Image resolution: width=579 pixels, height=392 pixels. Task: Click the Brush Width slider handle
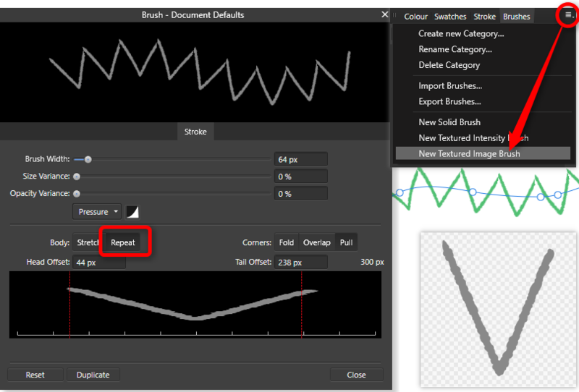(88, 159)
